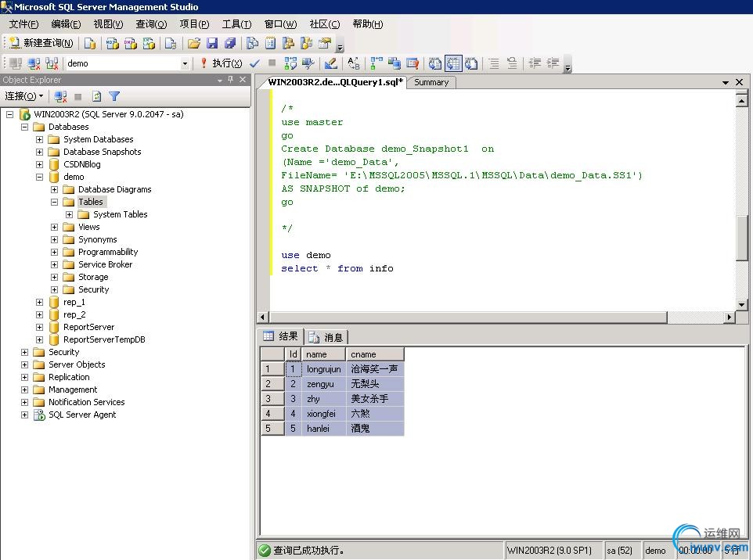Viewport: 753px width, 560px height.
Task: Open the active files dropdown arrow beside tabs
Action: (x=725, y=83)
